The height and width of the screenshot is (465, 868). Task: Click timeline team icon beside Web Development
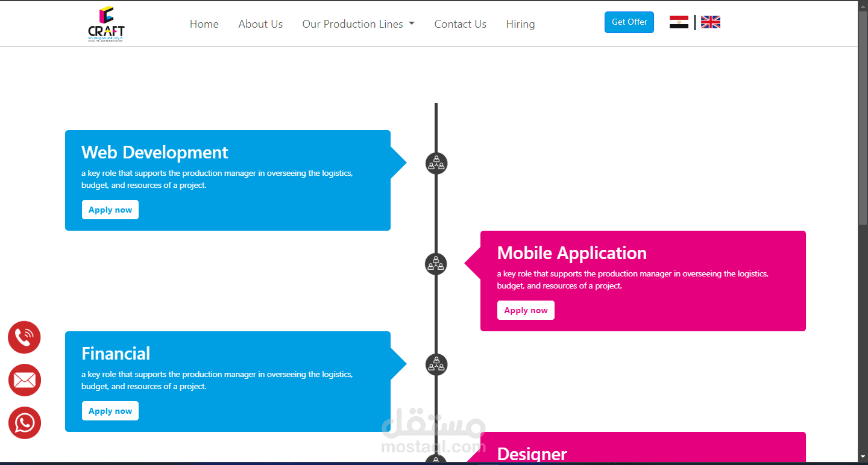(x=436, y=163)
